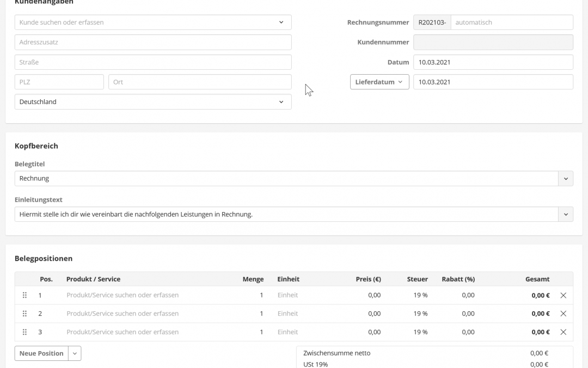The height and width of the screenshot is (368, 588).
Task: Add a new line with Neue Position
Action: 41,354
